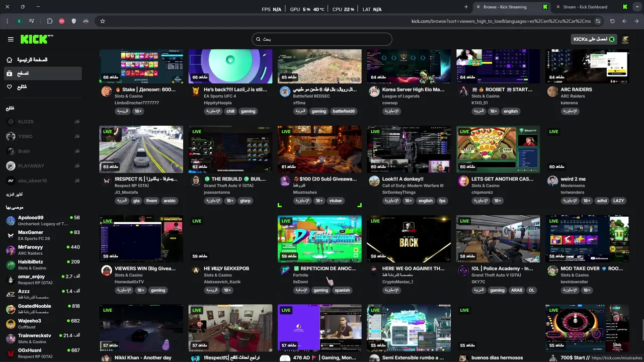This screenshot has width=644, height=362.
Task: Click the offline icon beside PLAYAWAY
Action: 77,166
